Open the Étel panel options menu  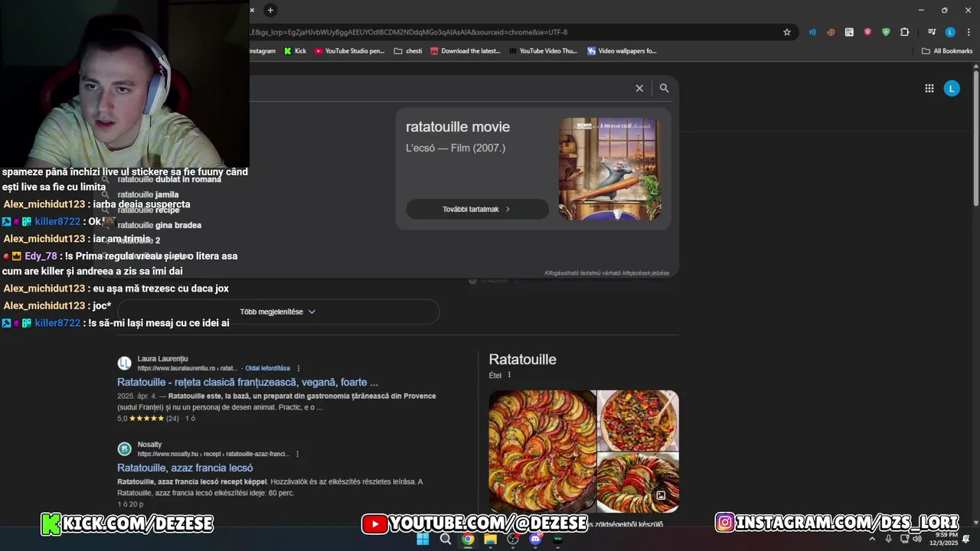coord(509,375)
